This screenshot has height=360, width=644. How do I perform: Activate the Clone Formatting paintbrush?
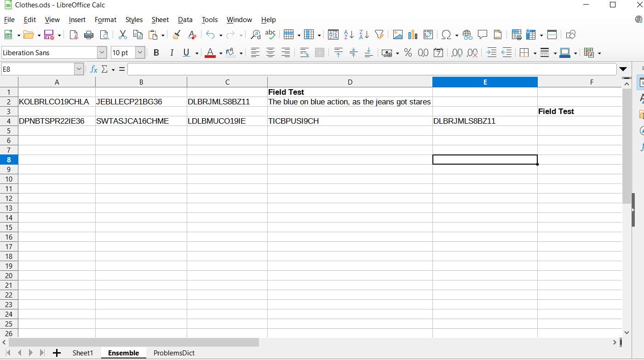coord(177,34)
